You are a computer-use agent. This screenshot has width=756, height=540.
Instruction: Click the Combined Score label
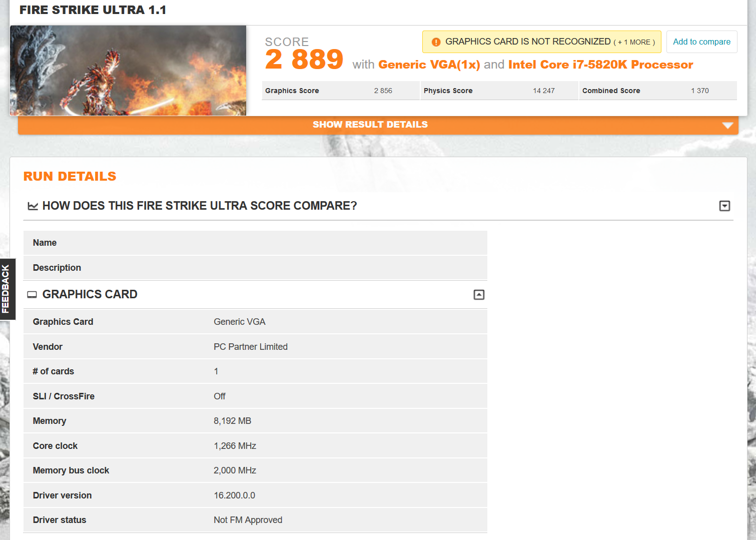611,91
